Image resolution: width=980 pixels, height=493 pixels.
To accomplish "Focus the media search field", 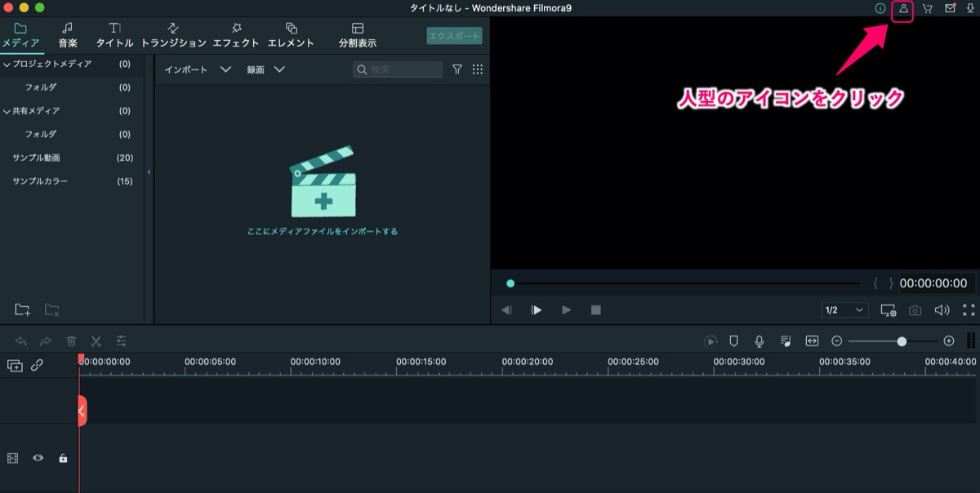I will click(x=398, y=69).
